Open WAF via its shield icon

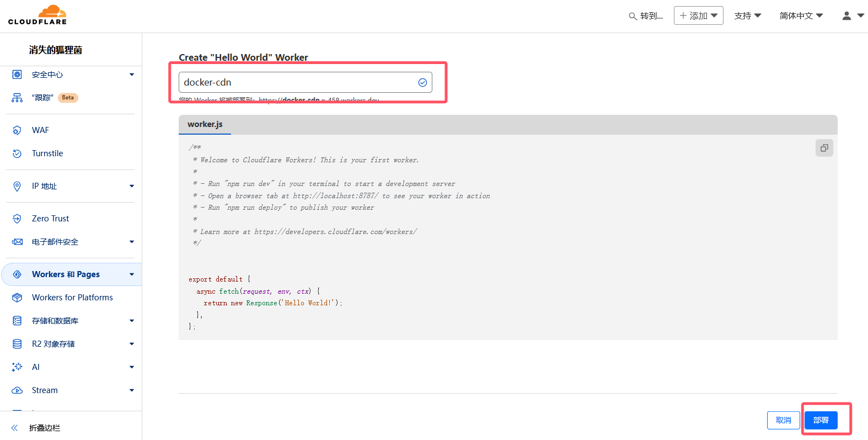[17, 130]
